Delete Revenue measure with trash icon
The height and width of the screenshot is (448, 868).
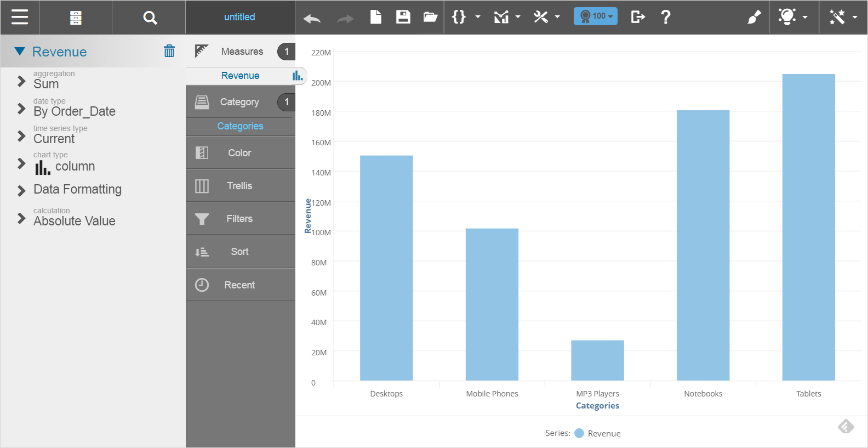click(x=169, y=51)
